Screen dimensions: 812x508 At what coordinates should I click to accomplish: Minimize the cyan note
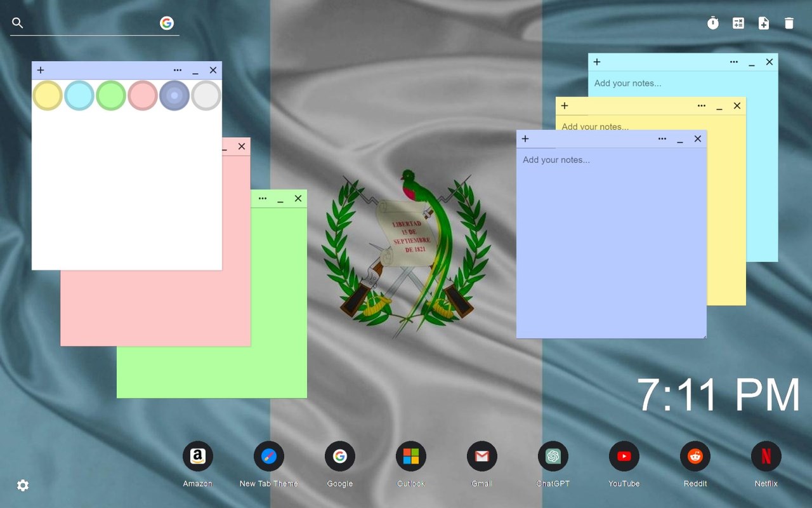click(752, 63)
